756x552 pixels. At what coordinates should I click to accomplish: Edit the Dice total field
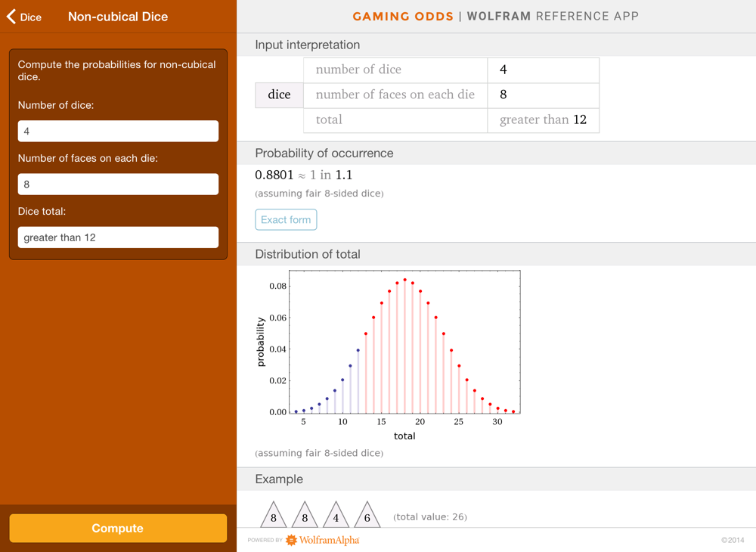118,237
